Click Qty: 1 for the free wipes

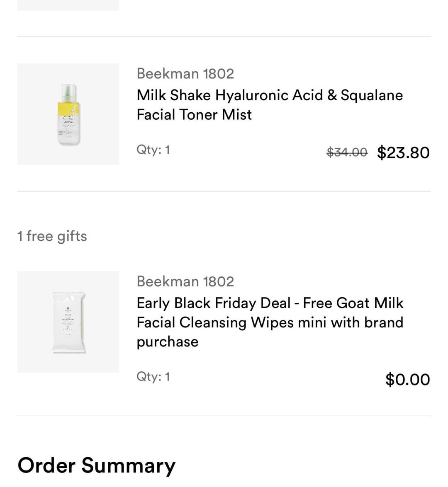click(x=153, y=377)
